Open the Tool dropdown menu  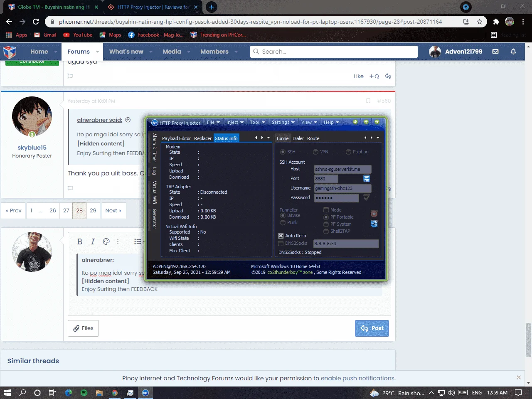(x=258, y=122)
